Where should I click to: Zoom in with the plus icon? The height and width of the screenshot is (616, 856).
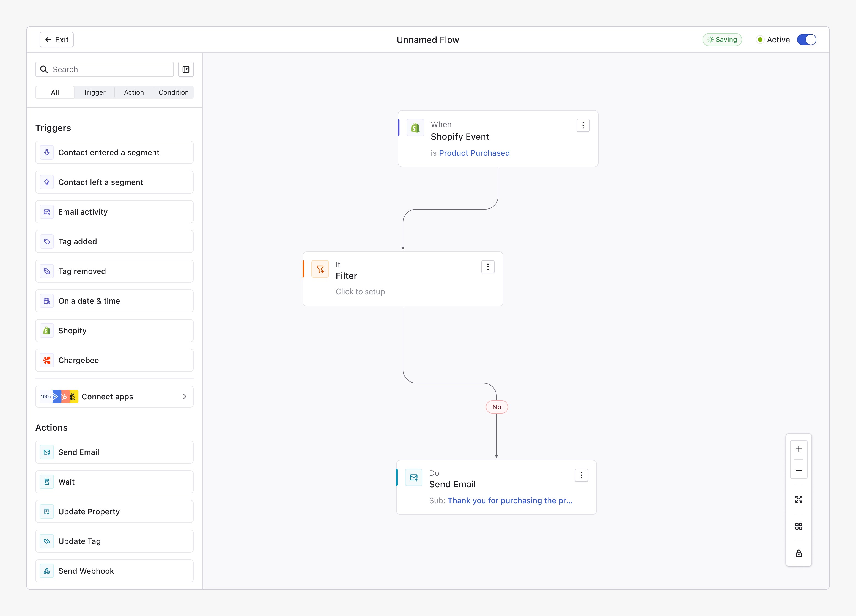[799, 449]
